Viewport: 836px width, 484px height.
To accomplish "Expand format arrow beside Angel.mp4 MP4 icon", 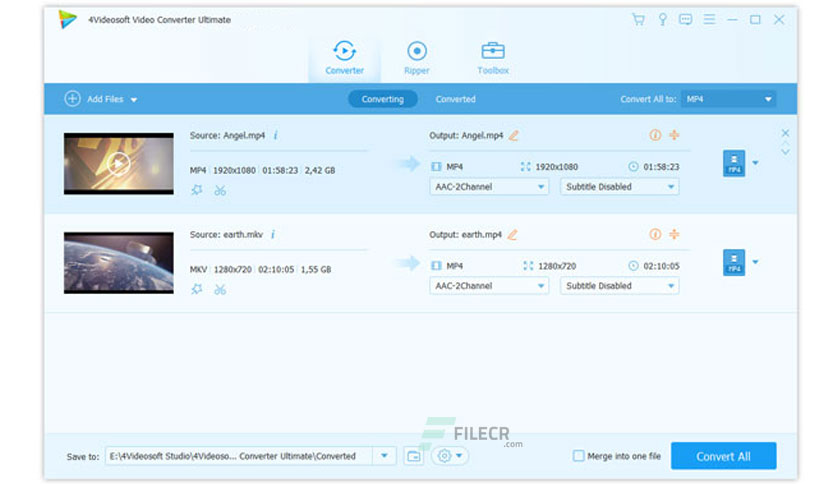I will pos(755,163).
